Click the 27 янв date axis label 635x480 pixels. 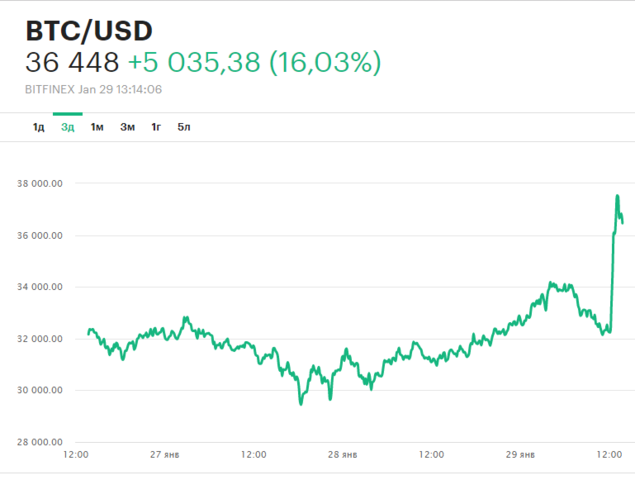(x=165, y=454)
